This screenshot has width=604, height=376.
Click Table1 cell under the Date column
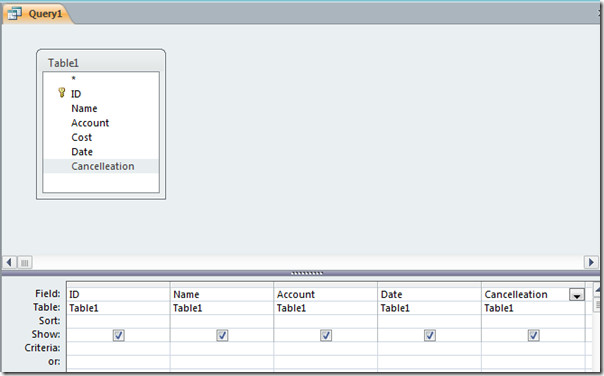(430, 308)
